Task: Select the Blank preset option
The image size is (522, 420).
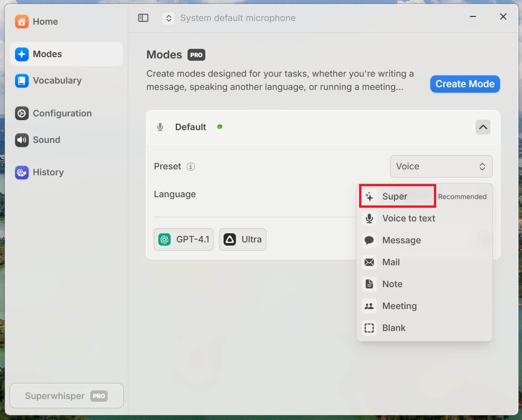Action: pyautogui.click(x=393, y=328)
